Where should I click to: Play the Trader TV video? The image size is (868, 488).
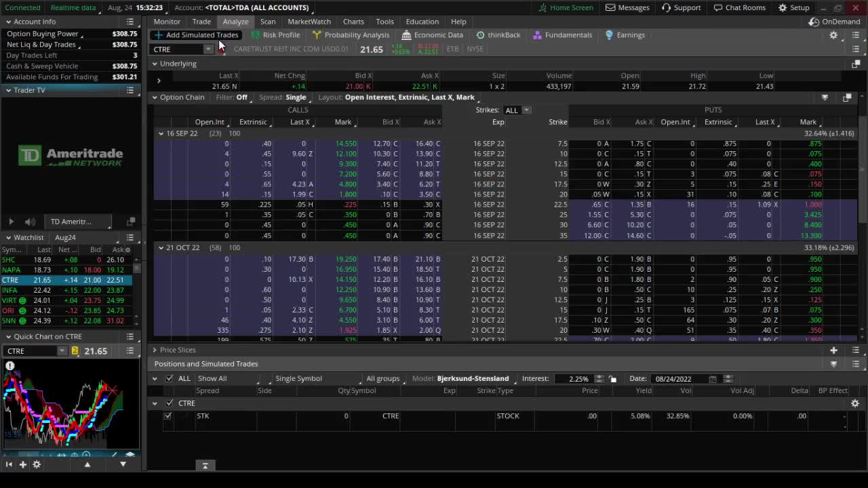tap(11, 222)
